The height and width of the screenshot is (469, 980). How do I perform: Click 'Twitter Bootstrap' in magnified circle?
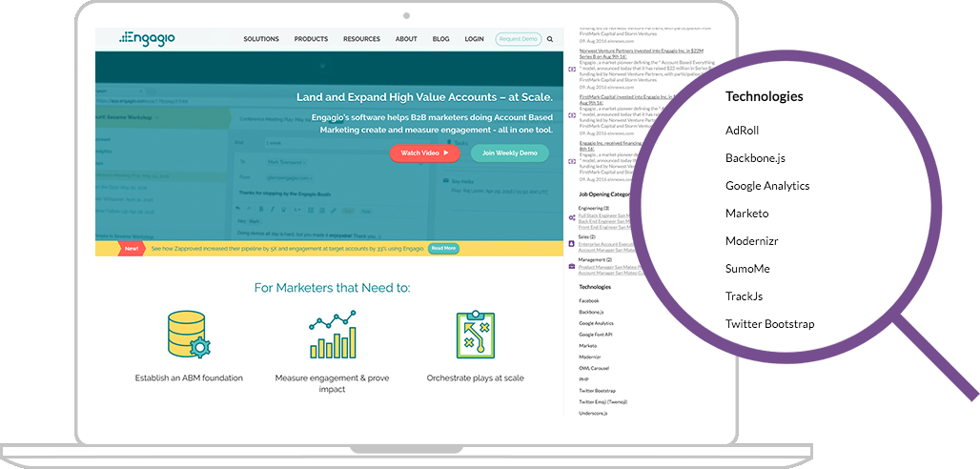(770, 324)
